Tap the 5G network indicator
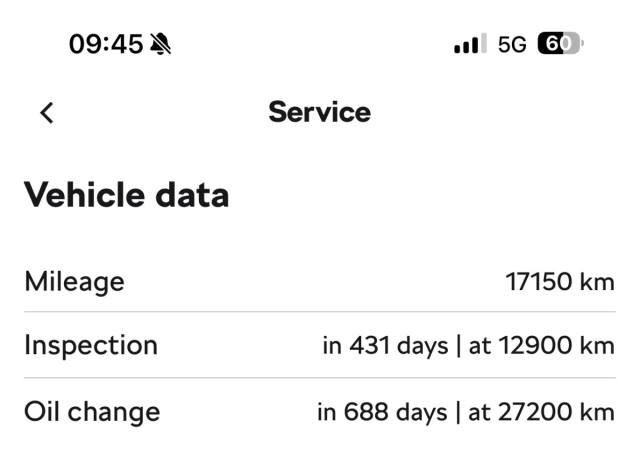Screen dimensions: 640x470 (511, 44)
